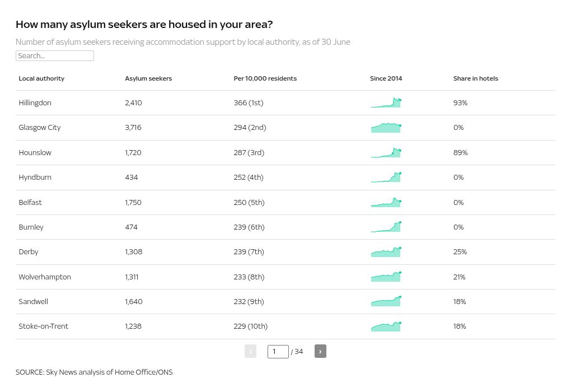Click Derby's trend sparkline chart
The width and height of the screenshot is (571, 392).
pyautogui.click(x=386, y=252)
